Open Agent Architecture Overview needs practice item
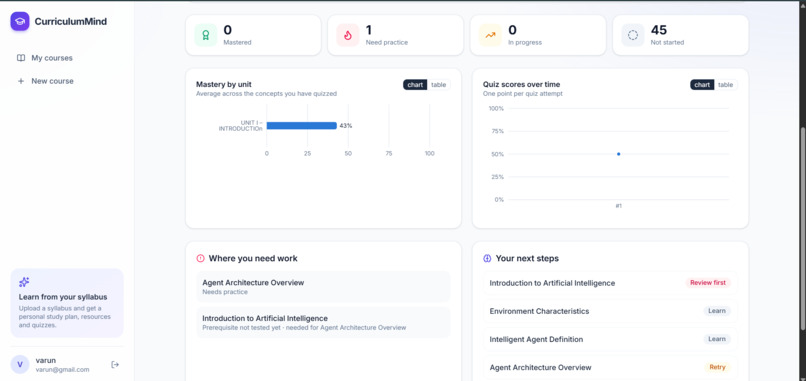This screenshot has width=806, height=381. [x=323, y=287]
